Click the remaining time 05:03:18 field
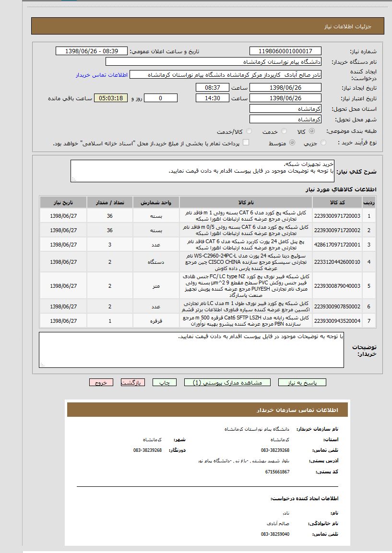This screenshot has height=553, width=392. 111,98
